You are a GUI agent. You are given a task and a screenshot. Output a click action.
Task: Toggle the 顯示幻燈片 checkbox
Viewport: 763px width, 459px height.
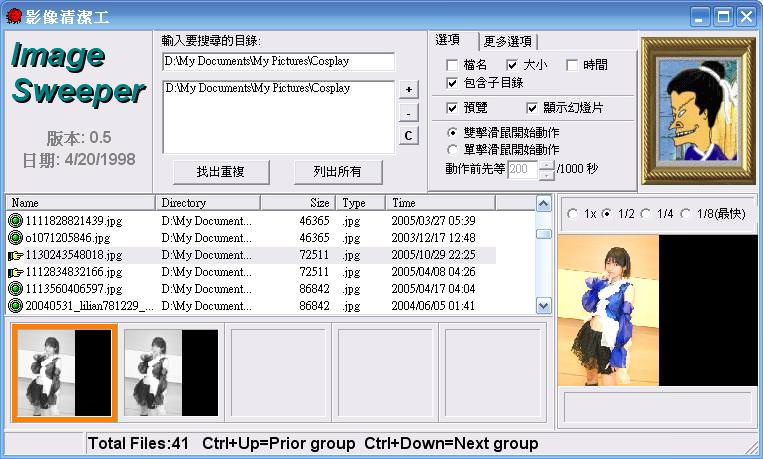point(532,108)
